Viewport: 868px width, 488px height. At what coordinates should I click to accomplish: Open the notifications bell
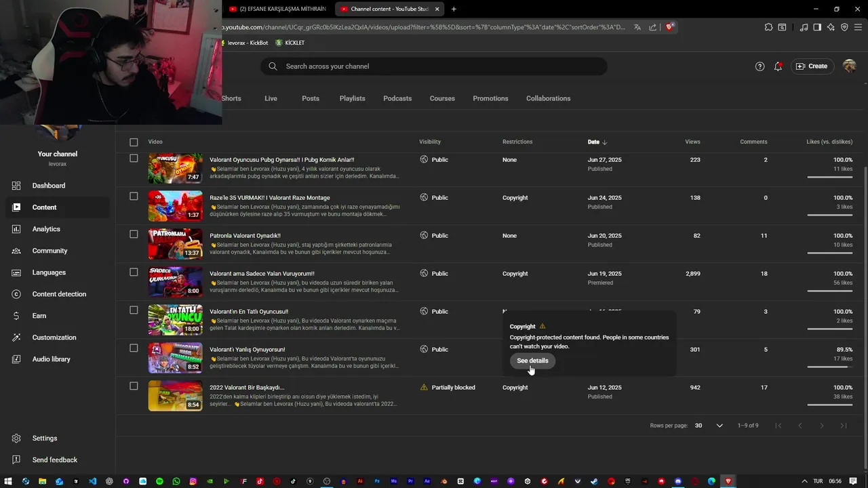778,66
